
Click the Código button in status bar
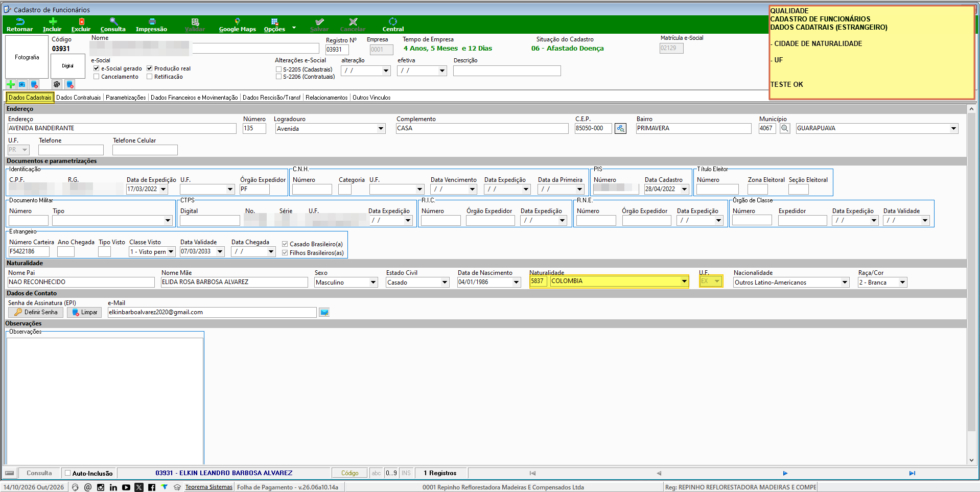pyautogui.click(x=350, y=473)
